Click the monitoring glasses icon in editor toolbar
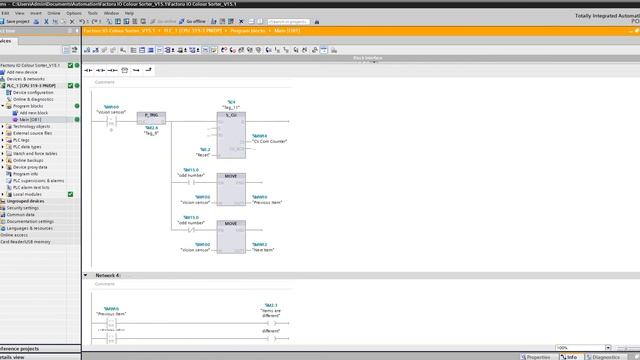Viewport: 640px width, 360px height. click(x=315, y=50)
